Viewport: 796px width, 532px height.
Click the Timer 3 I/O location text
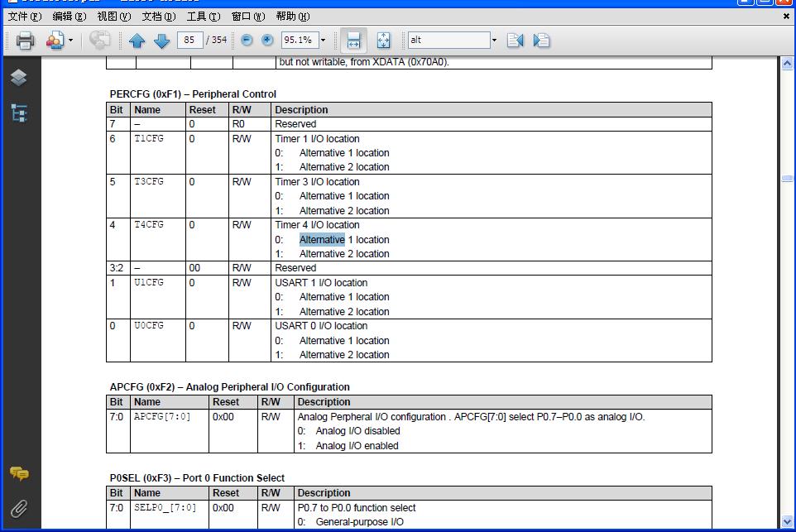(x=317, y=181)
